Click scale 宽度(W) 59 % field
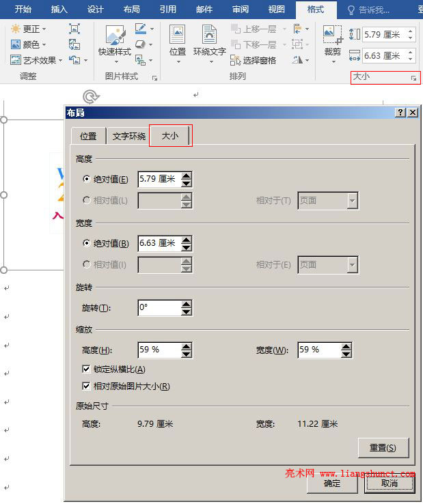 [x=319, y=350]
